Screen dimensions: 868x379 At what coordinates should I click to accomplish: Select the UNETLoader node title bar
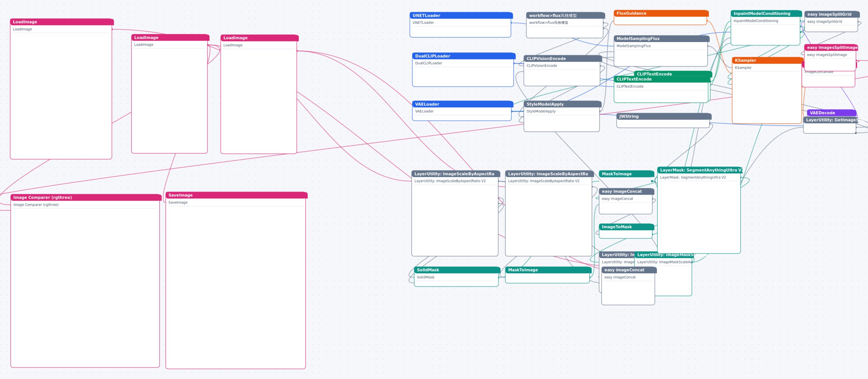coord(461,15)
